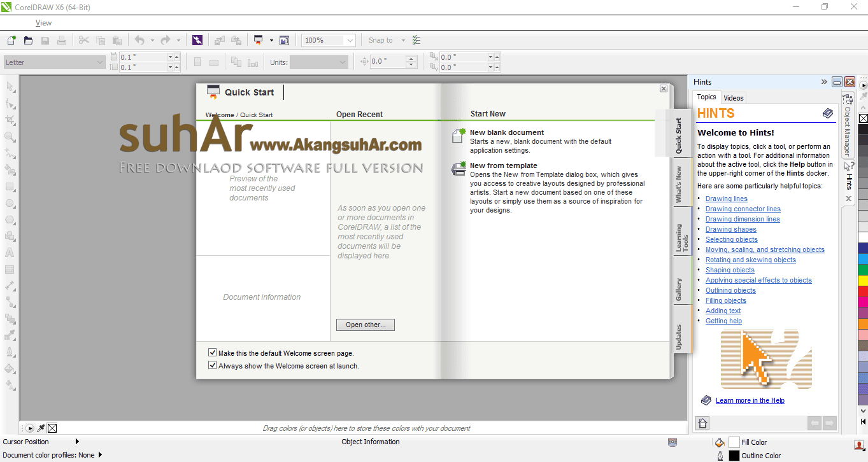Click the purple Search content icon
Screen dimensions: 868x462
tap(197, 40)
